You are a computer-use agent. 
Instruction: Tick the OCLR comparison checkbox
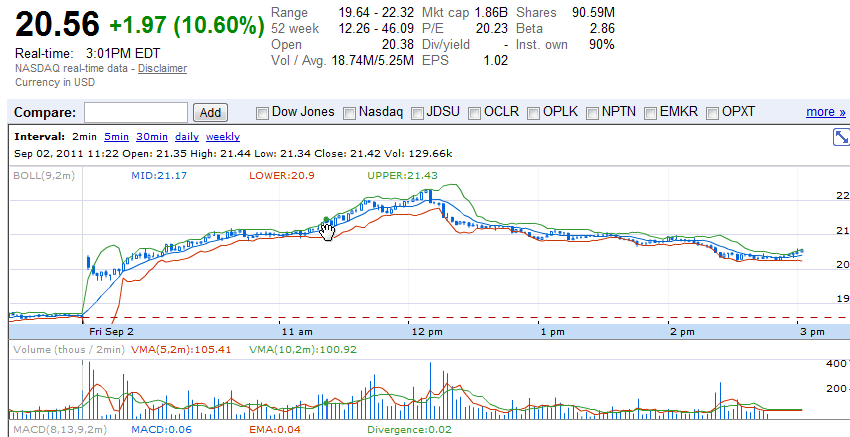click(474, 113)
